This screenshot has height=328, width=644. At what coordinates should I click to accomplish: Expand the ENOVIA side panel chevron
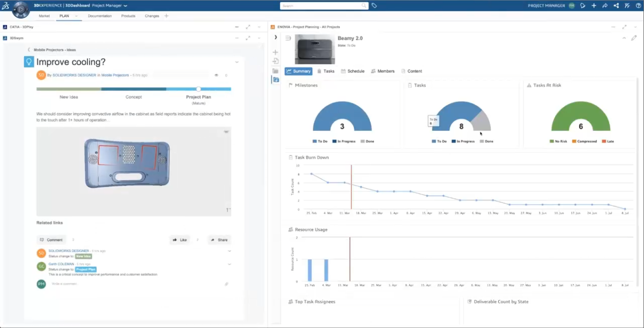point(276,38)
